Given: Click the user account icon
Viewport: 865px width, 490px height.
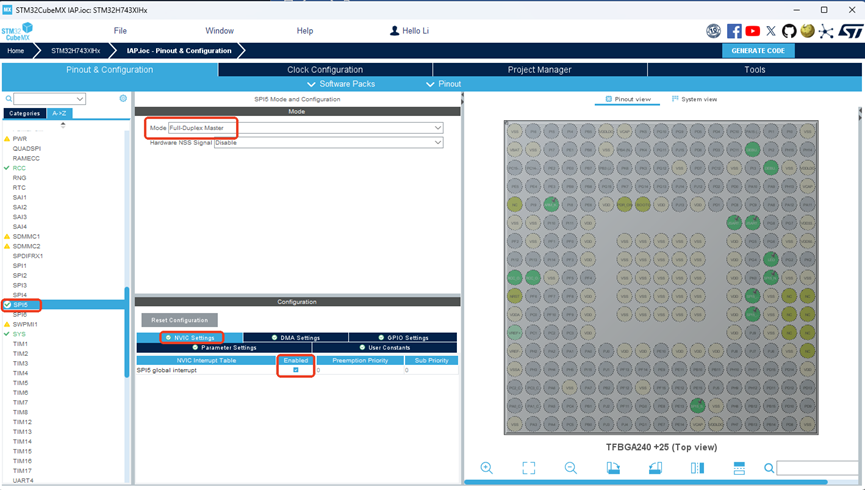Looking at the screenshot, I should [x=394, y=31].
